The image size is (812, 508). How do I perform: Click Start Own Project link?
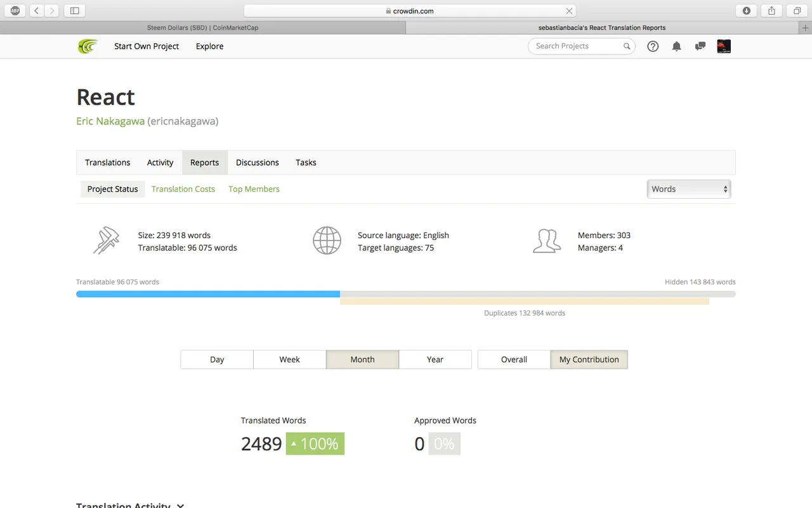pyautogui.click(x=147, y=46)
